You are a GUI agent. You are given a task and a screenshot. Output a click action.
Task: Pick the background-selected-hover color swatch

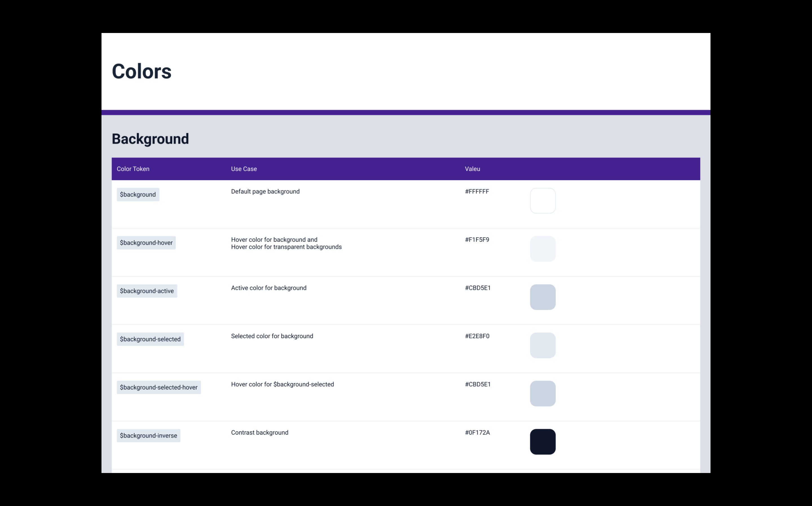click(542, 393)
